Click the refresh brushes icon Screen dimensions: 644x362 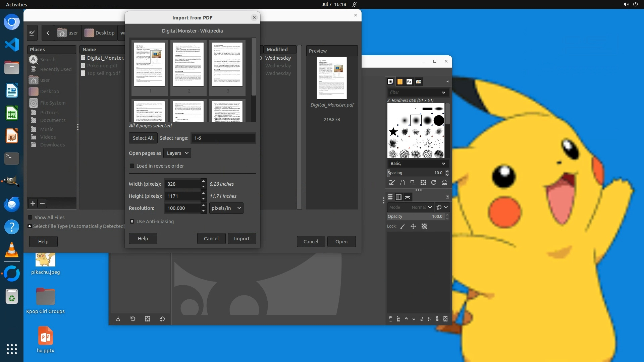pos(434,183)
